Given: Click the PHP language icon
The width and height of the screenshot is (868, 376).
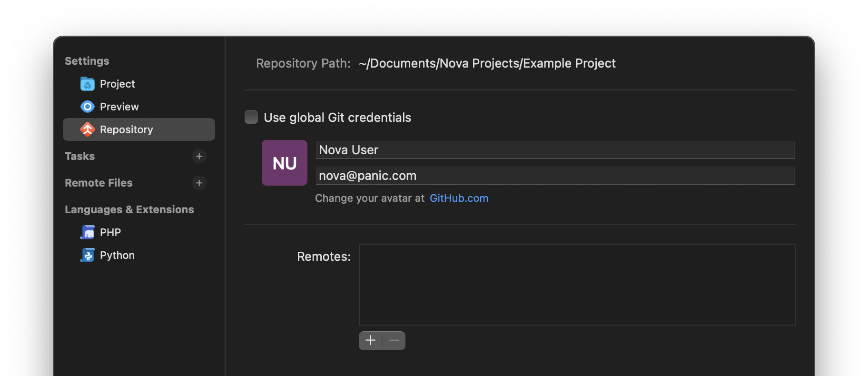Looking at the screenshot, I should coord(88,232).
